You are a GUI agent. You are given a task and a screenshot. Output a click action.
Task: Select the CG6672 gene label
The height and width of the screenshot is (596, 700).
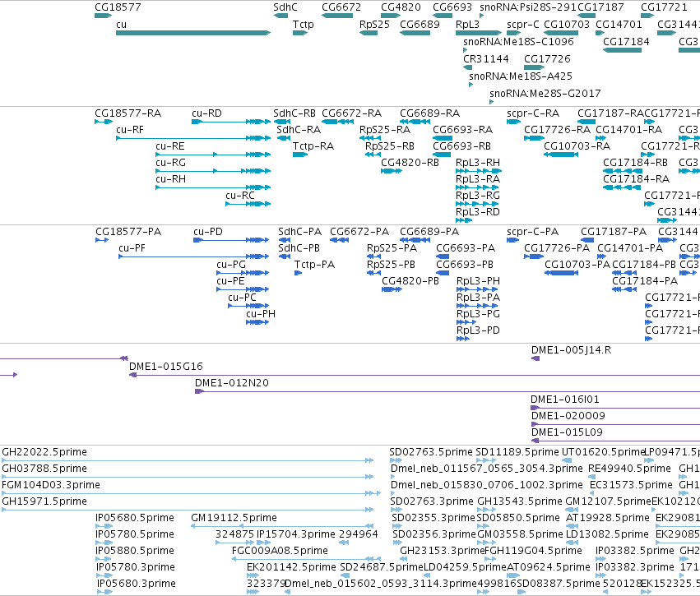tap(341, 7)
